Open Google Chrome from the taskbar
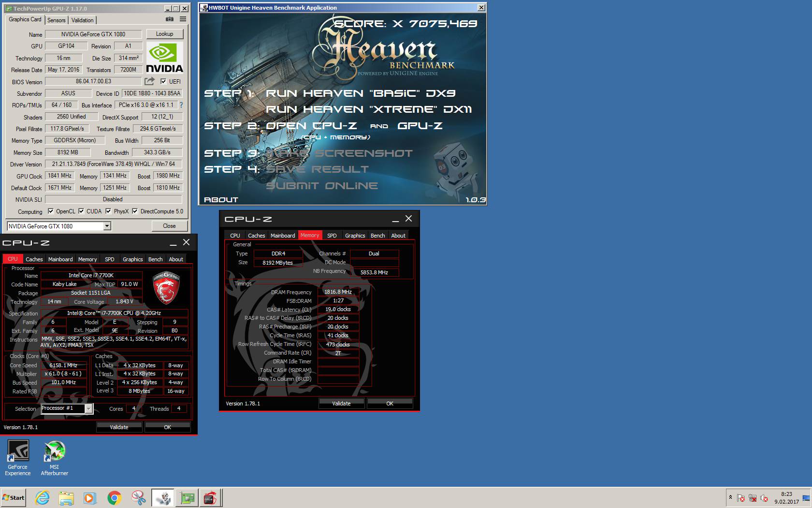Viewport: 812px width, 508px height. tap(114, 498)
